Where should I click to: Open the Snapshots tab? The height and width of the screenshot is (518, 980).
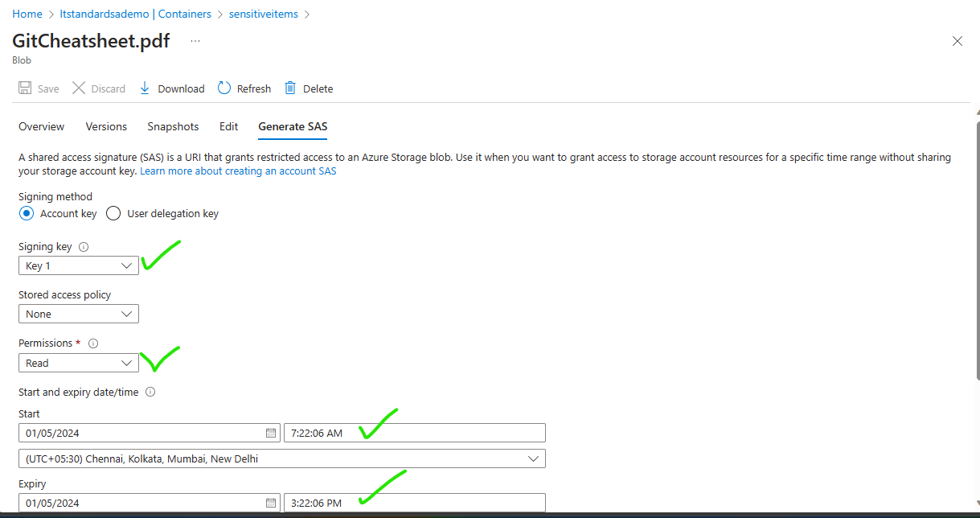tap(173, 126)
